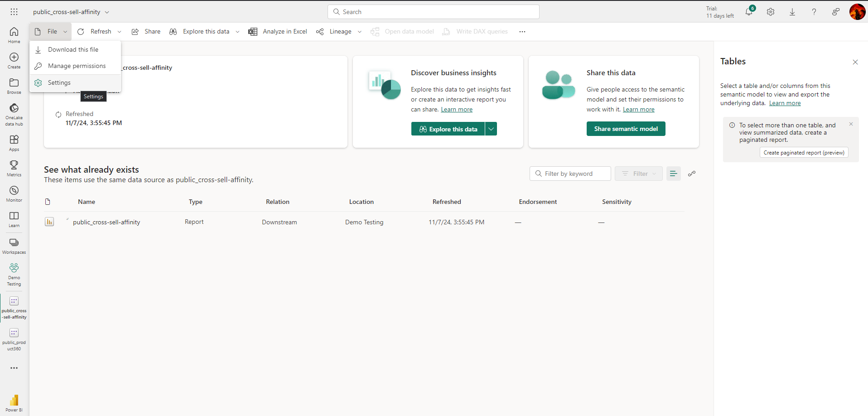Open Monitor in sidebar
Image resolution: width=868 pixels, height=416 pixels.
pos(14,193)
